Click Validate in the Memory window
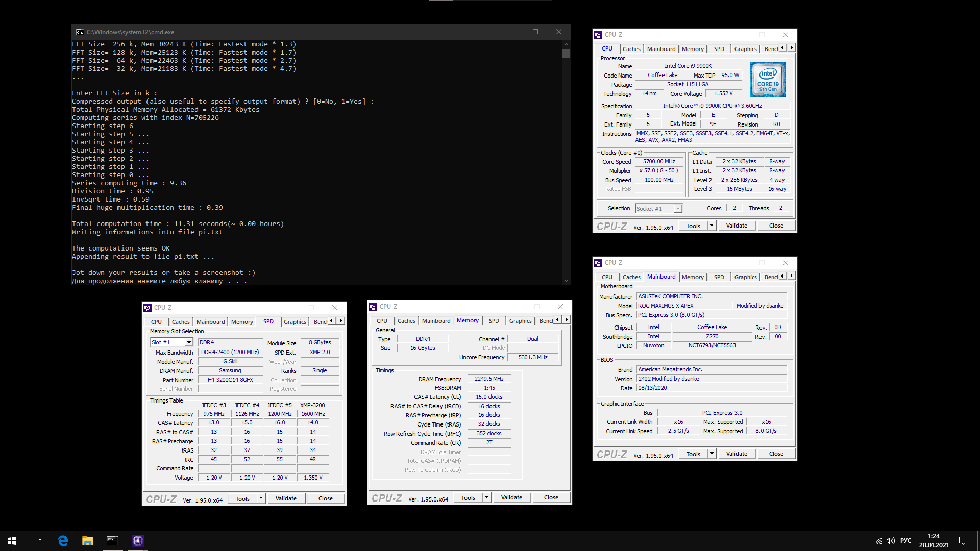 tap(511, 497)
